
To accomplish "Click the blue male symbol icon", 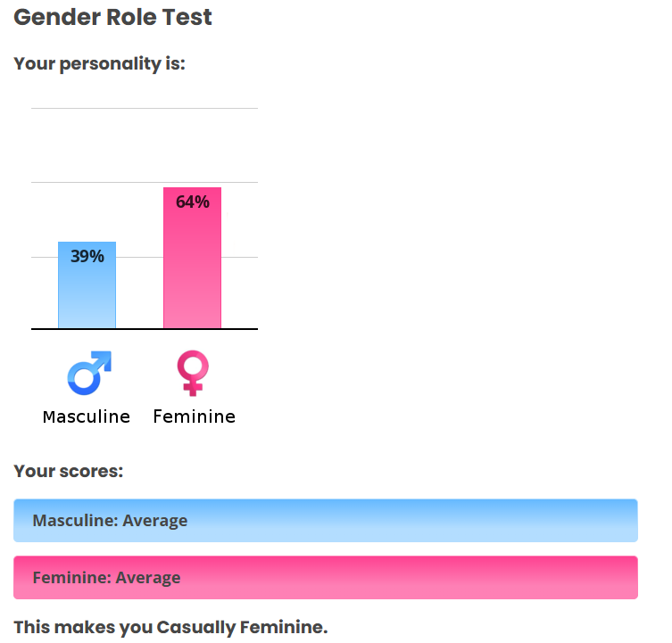I will point(88,373).
